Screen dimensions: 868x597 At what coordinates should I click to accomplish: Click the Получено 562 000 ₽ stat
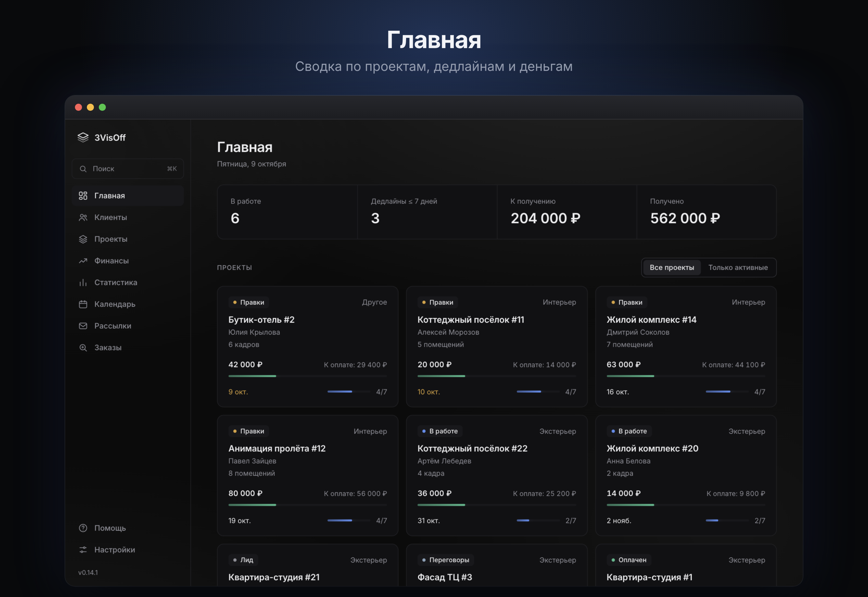click(x=707, y=212)
